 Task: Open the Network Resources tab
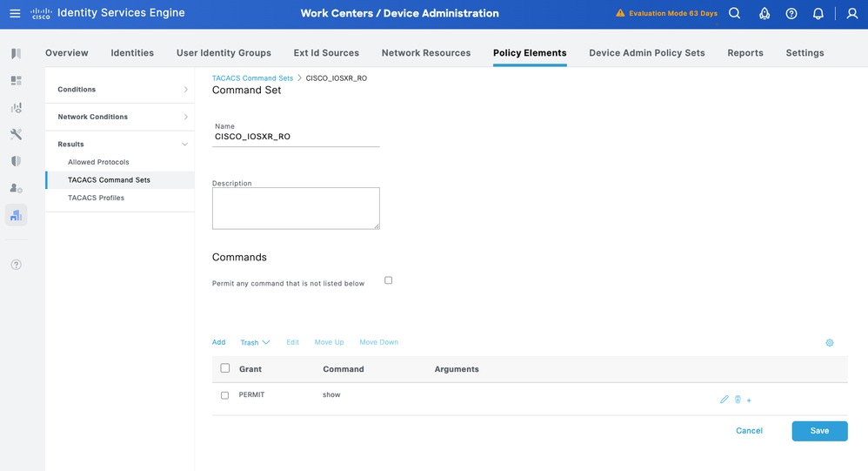coord(426,53)
